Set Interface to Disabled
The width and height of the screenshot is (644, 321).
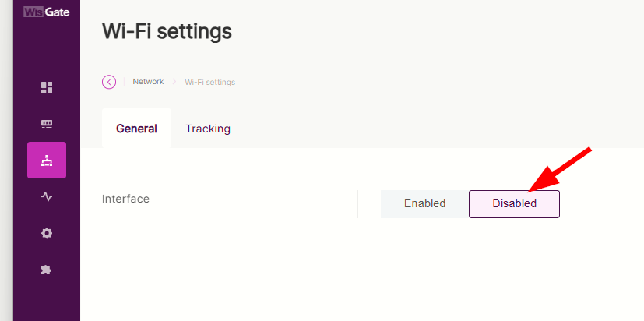click(514, 204)
